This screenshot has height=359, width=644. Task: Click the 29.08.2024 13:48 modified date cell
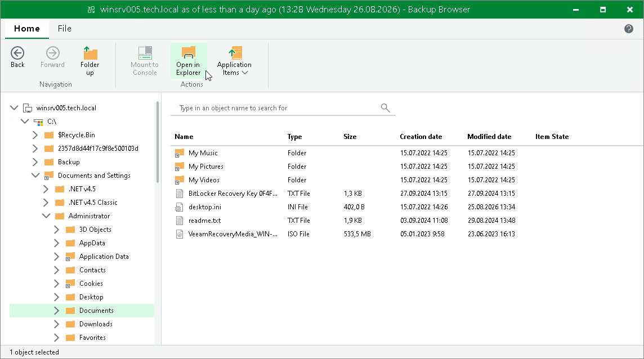coord(491,221)
